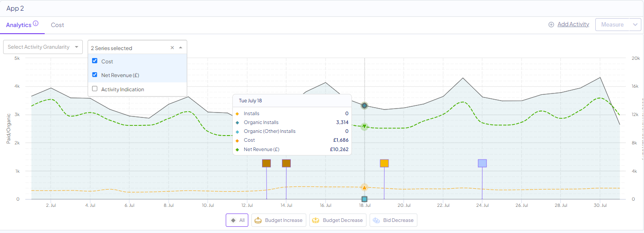644x233 pixels.
Task: Filter by Budget Increase coin icon
Action: tap(258, 220)
